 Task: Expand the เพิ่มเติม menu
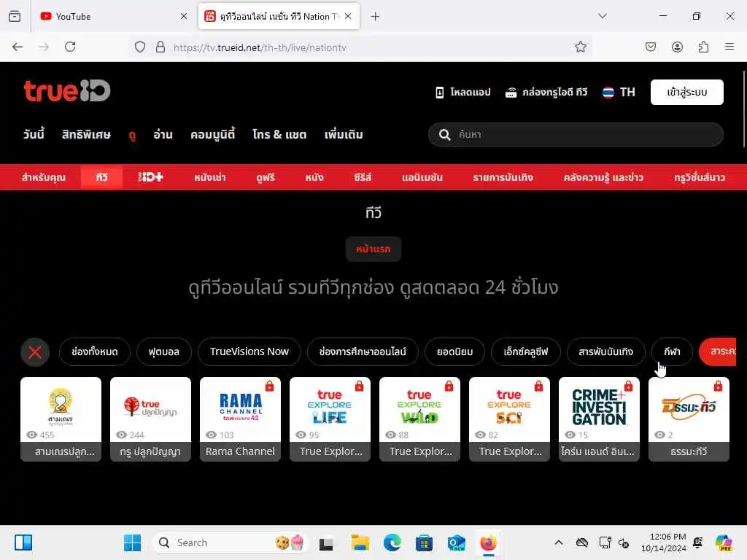344,135
